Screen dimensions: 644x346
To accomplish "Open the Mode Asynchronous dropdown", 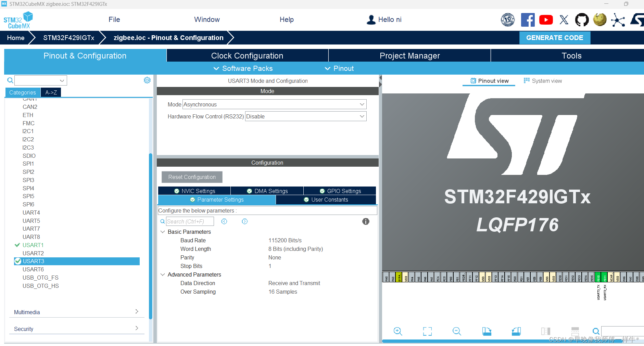I will (x=275, y=104).
